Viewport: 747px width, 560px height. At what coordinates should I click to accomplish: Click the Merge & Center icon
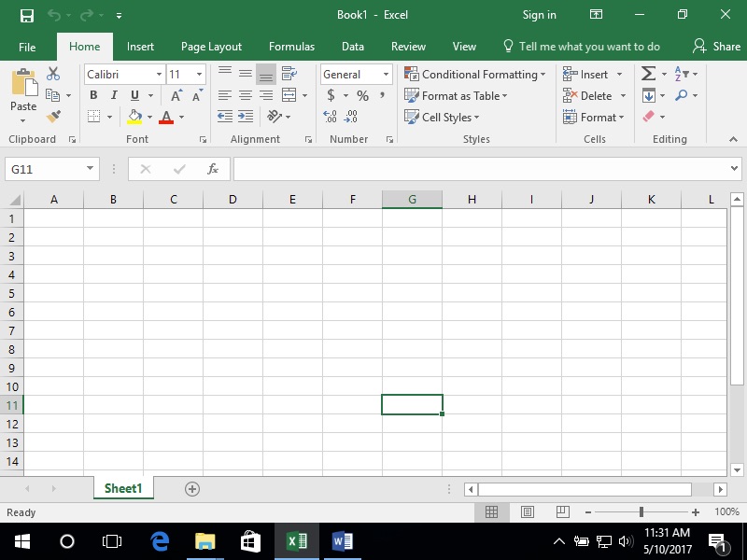289,95
